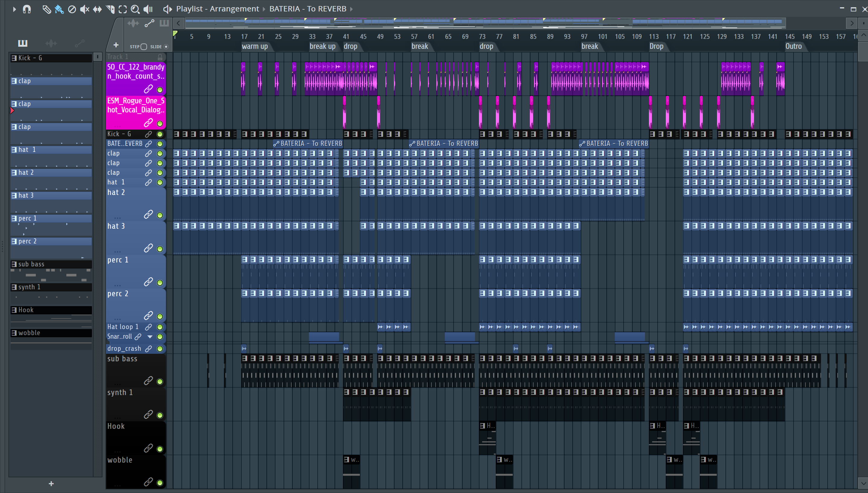The image size is (868, 493).
Task: Open the arrow after Playlist - Arrangement
Action: point(264,9)
